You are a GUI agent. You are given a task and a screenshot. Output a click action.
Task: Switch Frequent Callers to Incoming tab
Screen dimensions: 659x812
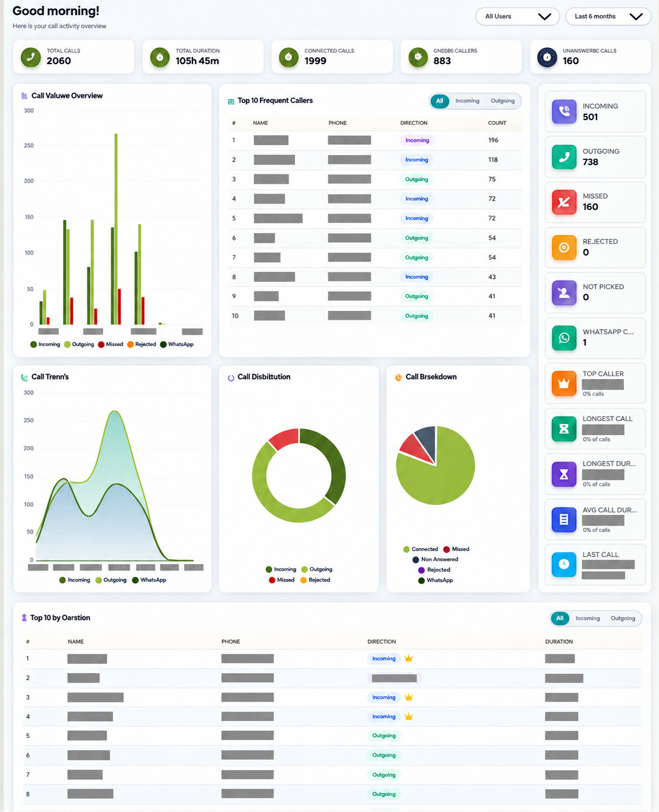click(x=468, y=101)
